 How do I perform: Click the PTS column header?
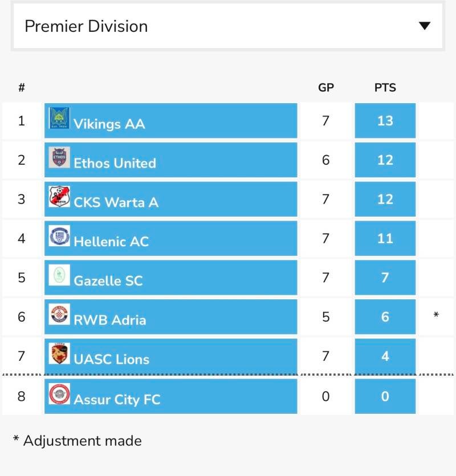[385, 88]
